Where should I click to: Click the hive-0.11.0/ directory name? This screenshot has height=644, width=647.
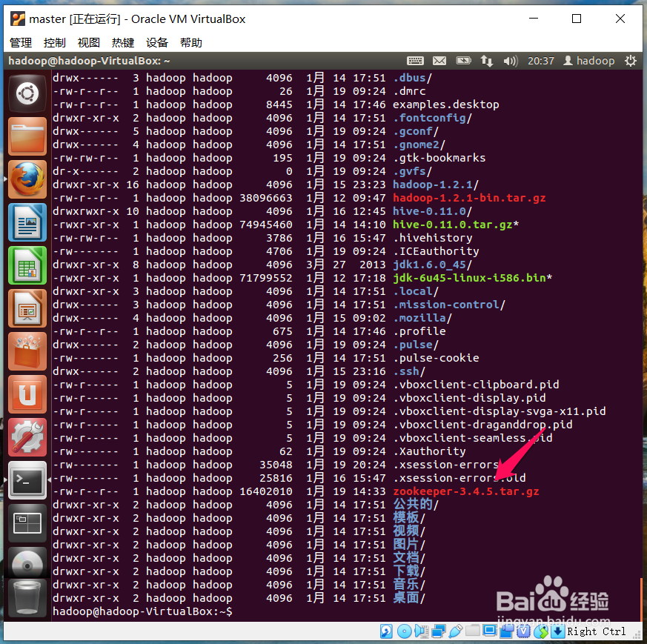pyautogui.click(x=432, y=211)
